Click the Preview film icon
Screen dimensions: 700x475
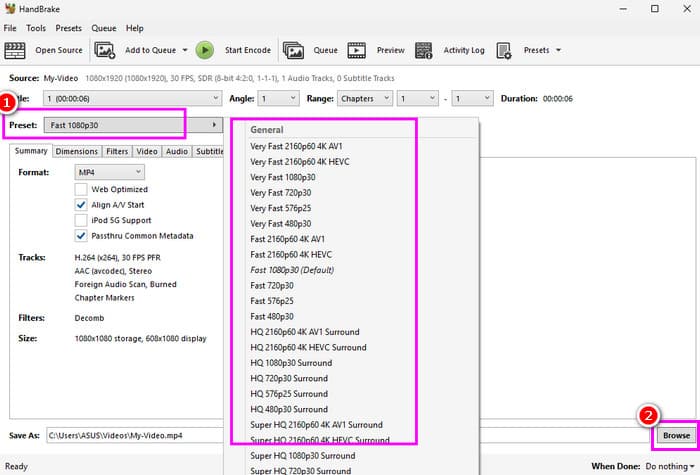tap(357, 50)
